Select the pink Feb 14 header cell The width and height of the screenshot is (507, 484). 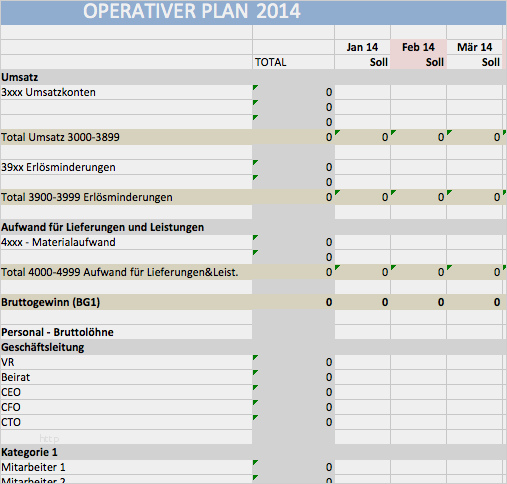pyautogui.click(x=418, y=47)
